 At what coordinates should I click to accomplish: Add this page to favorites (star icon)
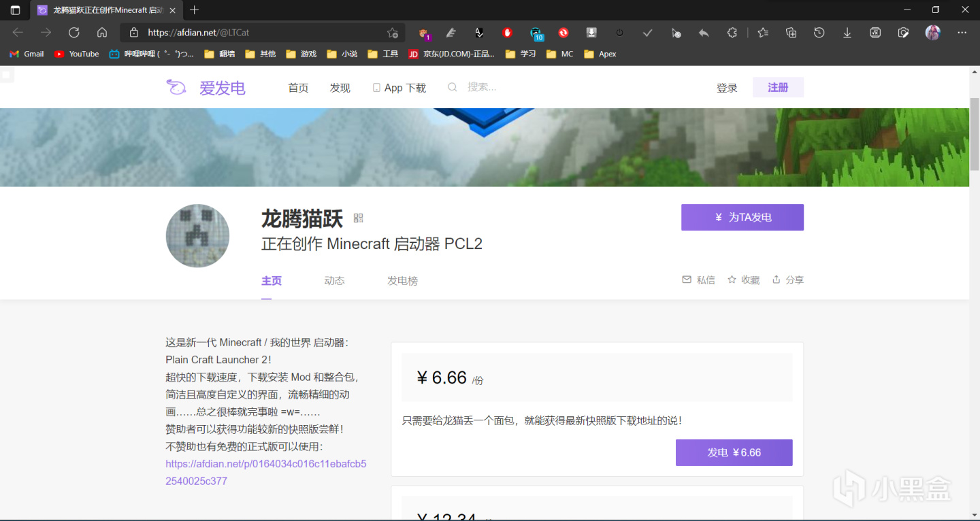point(392,33)
